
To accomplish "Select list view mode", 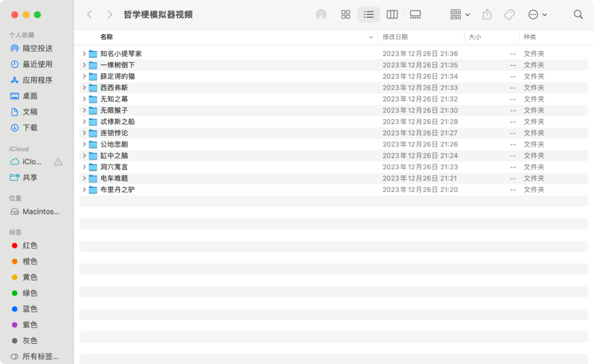I will 369,15.
